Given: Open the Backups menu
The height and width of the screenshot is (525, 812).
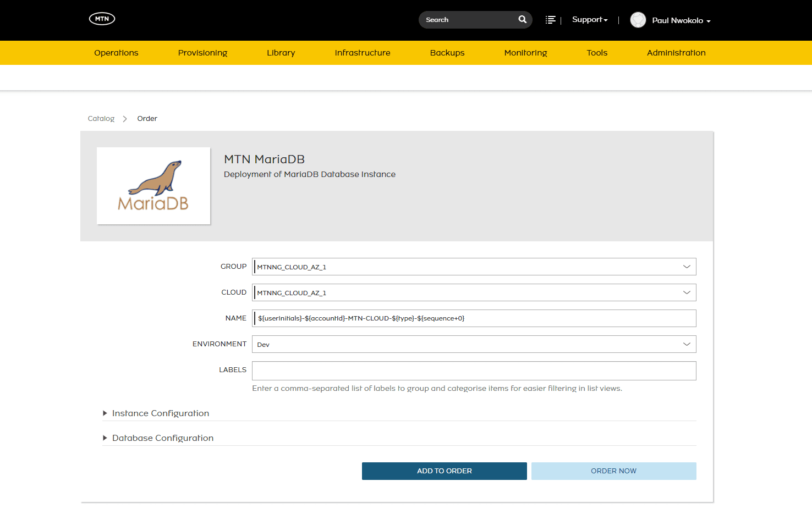Looking at the screenshot, I should pos(447,53).
